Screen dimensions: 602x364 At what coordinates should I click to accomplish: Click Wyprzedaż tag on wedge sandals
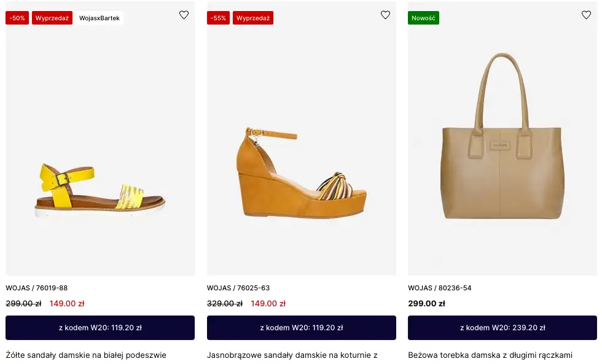253,18
